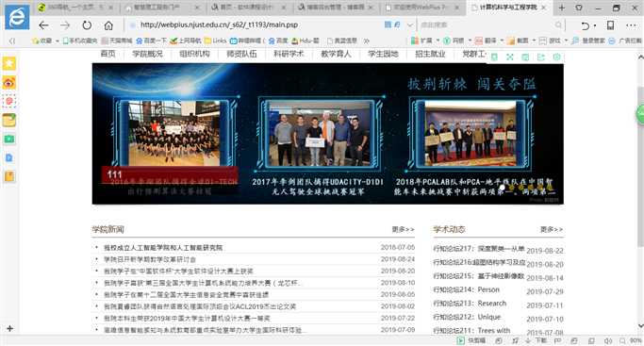The image size is (644, 346).
Task: Click 更多>> beside 学院新闻
Action: (x=403, y=229)
